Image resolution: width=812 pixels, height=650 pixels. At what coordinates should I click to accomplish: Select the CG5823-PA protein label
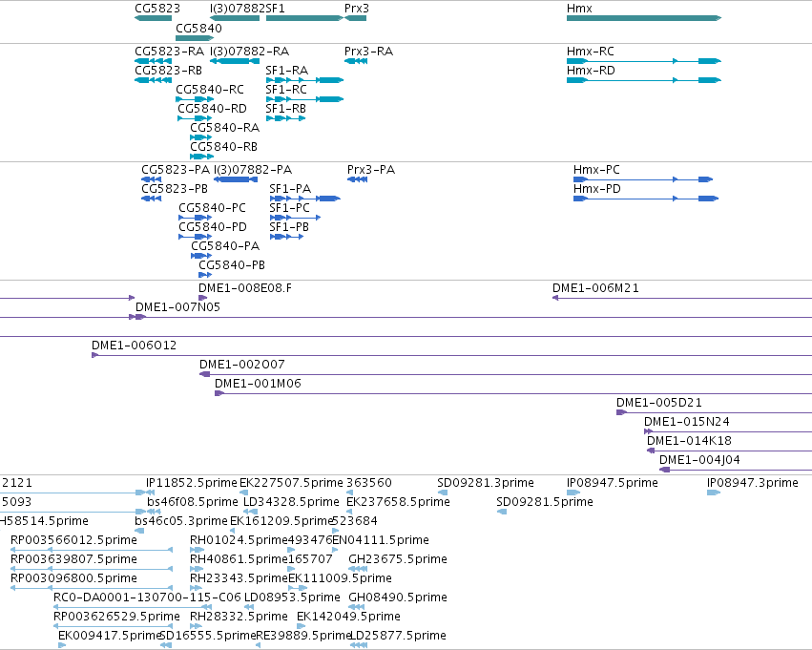click(x=176, y=170)
